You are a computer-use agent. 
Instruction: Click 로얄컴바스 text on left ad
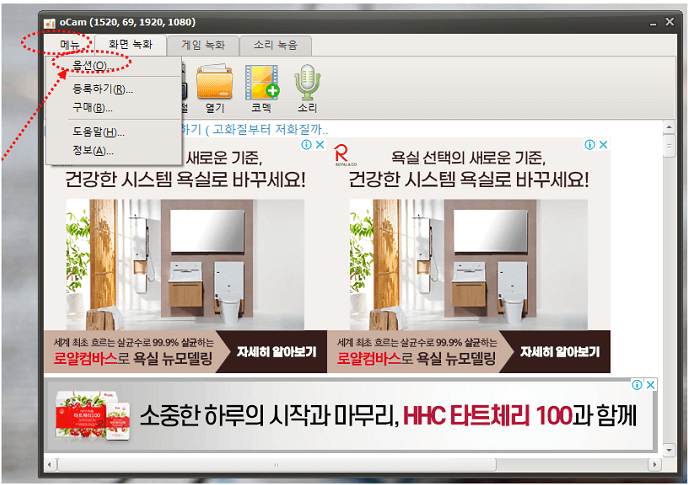pos(85,359)
